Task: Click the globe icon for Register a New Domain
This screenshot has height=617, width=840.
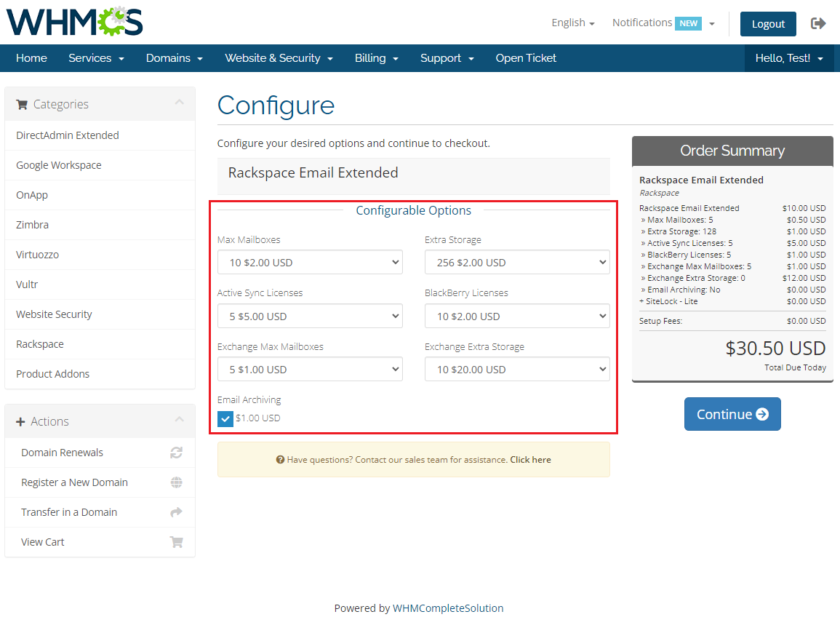Action: pos(176,482)
